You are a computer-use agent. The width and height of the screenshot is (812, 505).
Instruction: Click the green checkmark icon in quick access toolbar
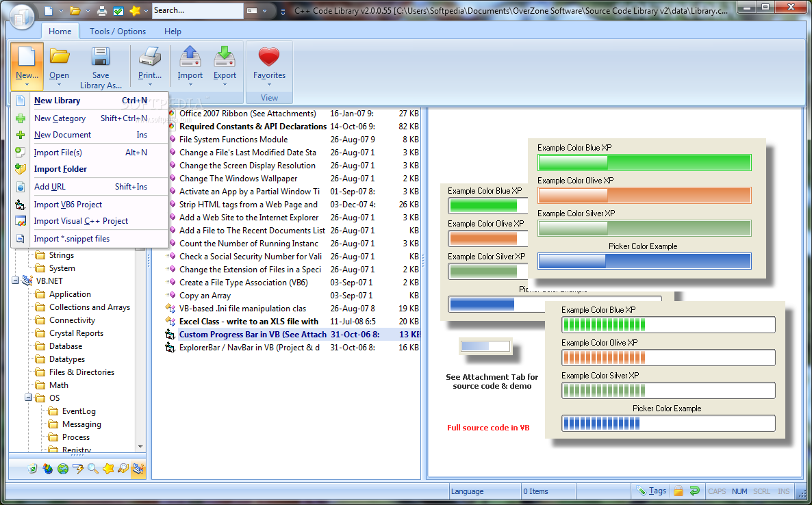point(118,10)
